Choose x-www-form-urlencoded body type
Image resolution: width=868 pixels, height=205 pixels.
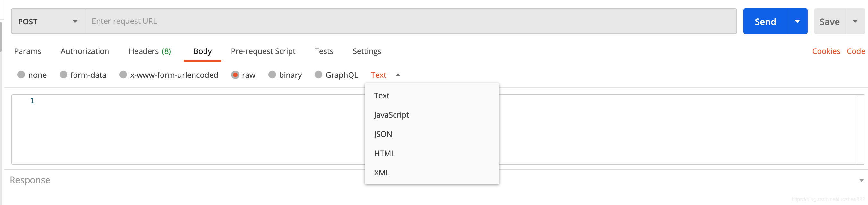click(123, 75)
